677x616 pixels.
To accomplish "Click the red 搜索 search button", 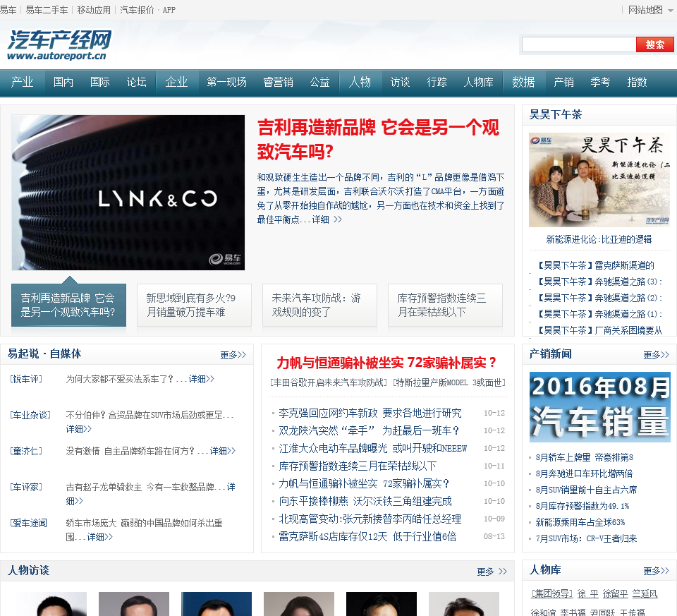I will (x=654, y=44).
